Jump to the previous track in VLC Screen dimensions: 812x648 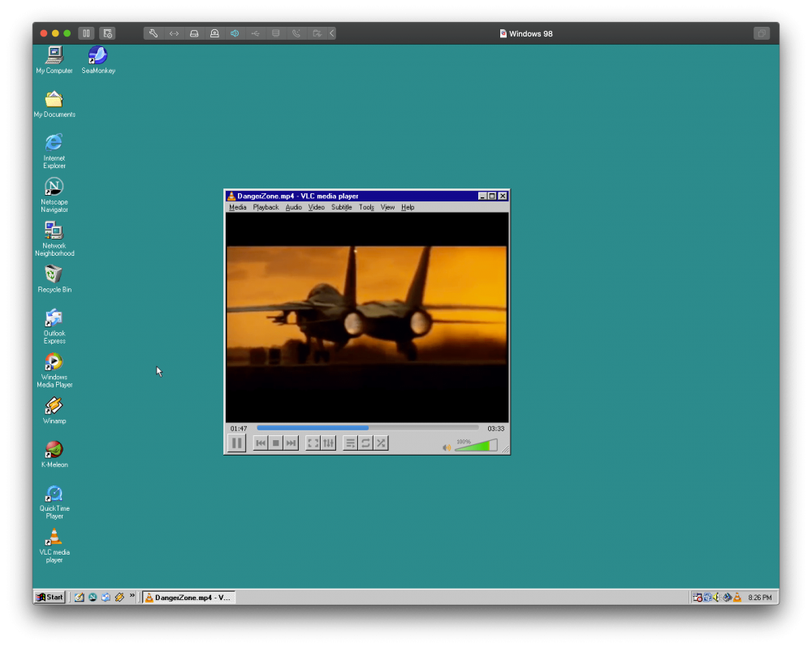(x=260, y=443)
